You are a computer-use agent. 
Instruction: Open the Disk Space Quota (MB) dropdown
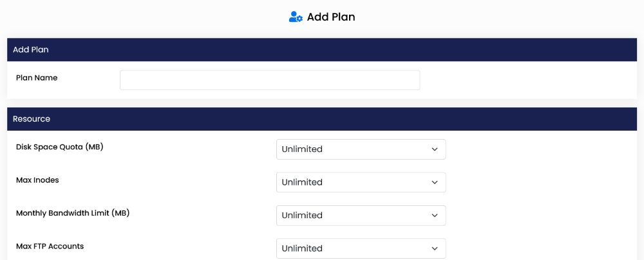coord(361,149)
